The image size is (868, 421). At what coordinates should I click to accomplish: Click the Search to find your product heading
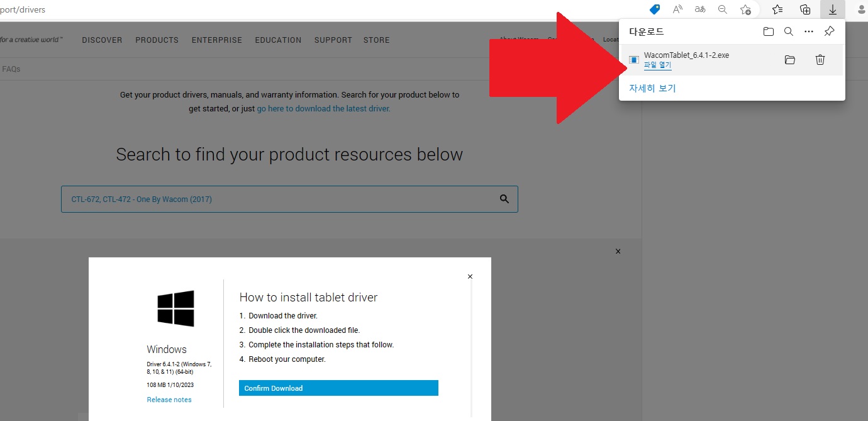pos(289,154)
